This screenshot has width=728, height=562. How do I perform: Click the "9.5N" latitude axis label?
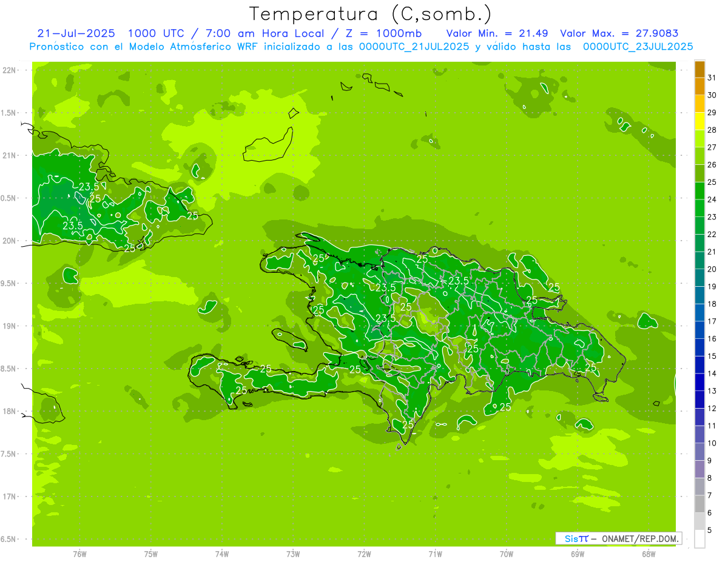pos(9,283)
